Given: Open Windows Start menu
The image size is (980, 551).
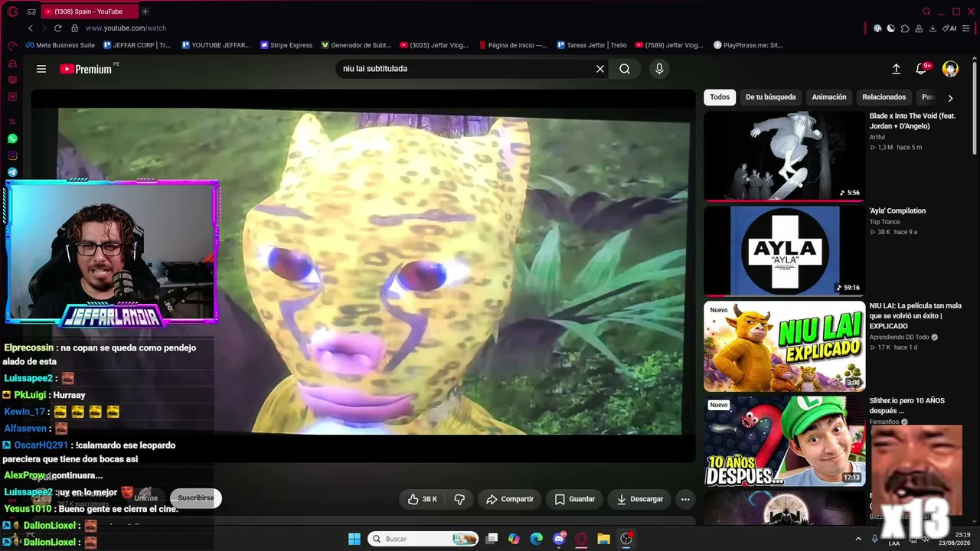Looking at the screenshot, I should tap(354, 539).
